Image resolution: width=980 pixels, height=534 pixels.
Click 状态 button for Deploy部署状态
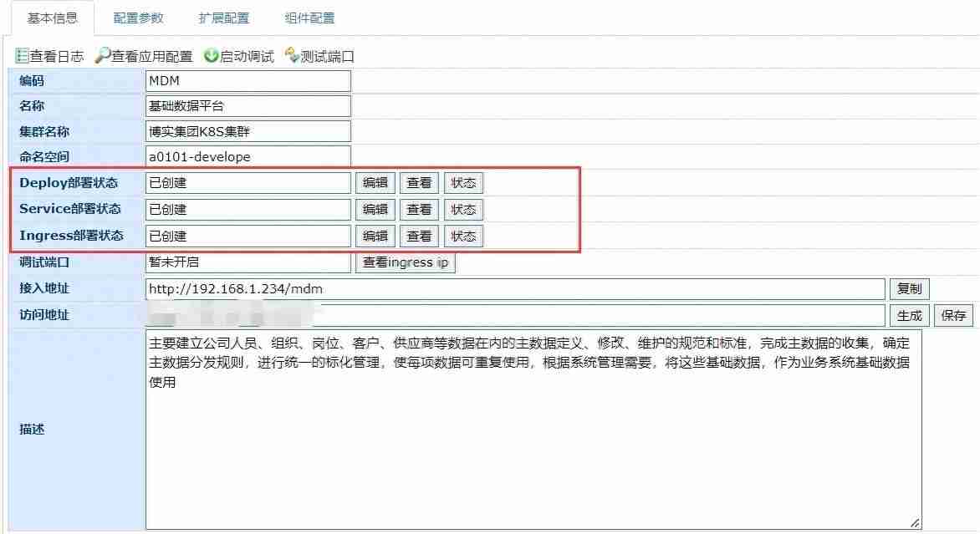coord(463,183)
